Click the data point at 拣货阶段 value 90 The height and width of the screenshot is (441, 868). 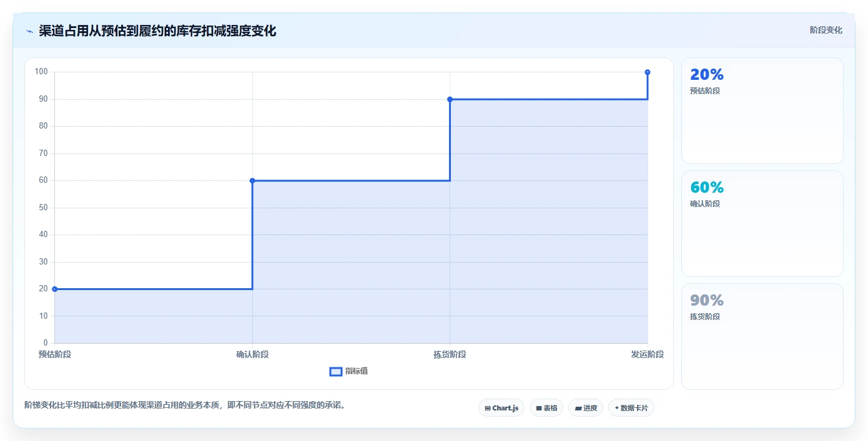450,99
